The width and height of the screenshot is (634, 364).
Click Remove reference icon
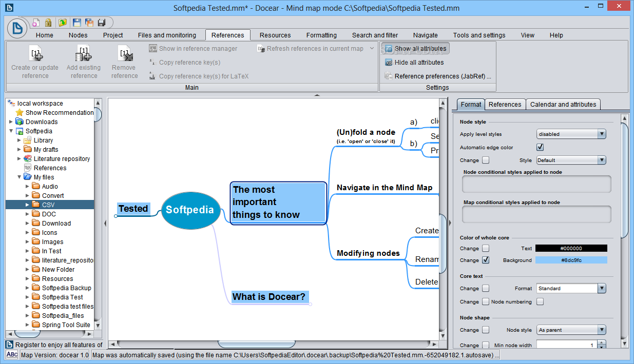pyautogui.click(x=125, y=53)
